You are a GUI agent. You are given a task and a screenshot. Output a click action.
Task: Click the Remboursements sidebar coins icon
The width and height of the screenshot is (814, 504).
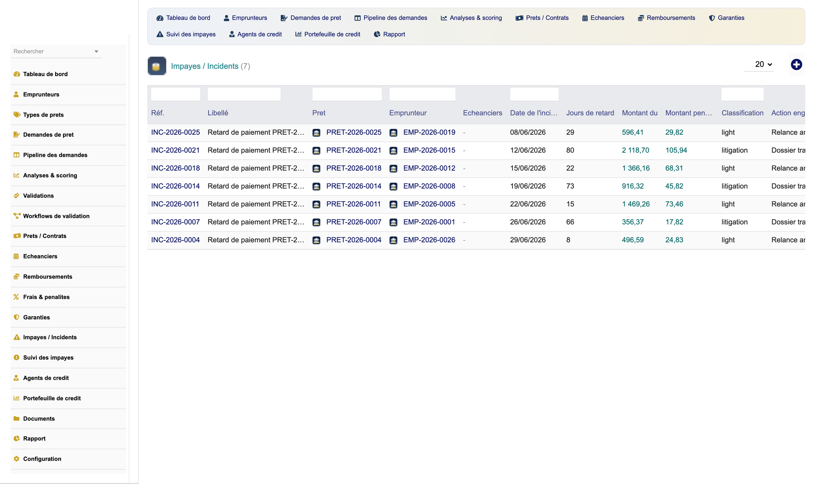(17, 276)
